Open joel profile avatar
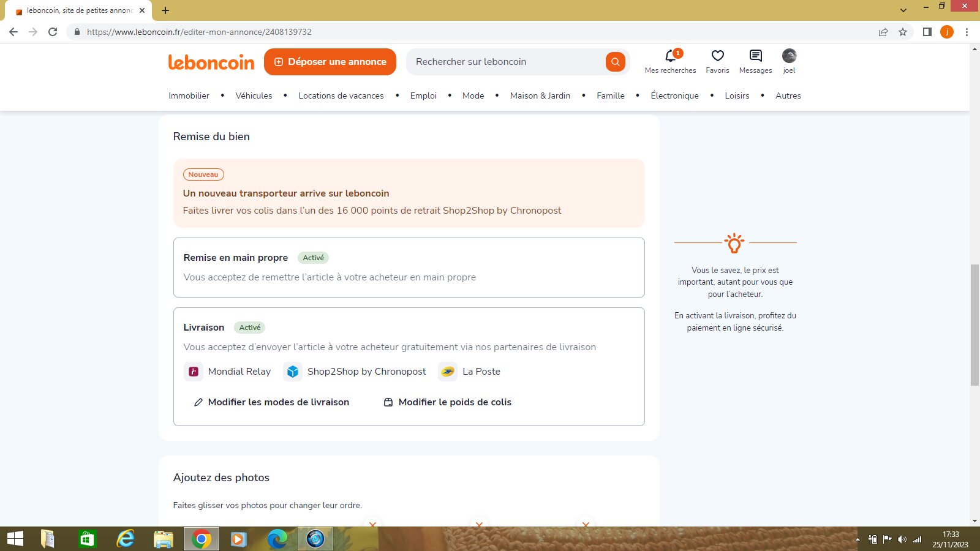 tap(790, 56)
